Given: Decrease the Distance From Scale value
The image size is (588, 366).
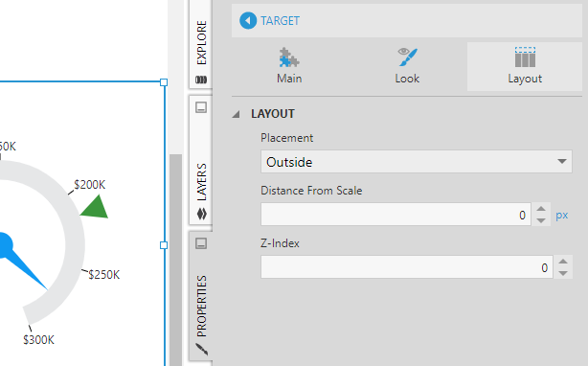Looking at the screenshot, I should pos(541,220).
